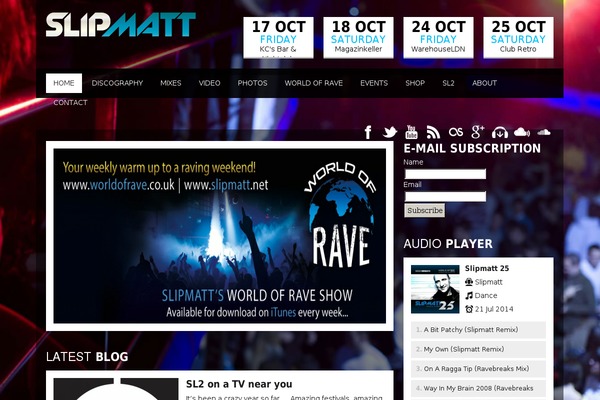Open the SoundCloud icon
Screen dimensions: 600x400
point(544,132)
